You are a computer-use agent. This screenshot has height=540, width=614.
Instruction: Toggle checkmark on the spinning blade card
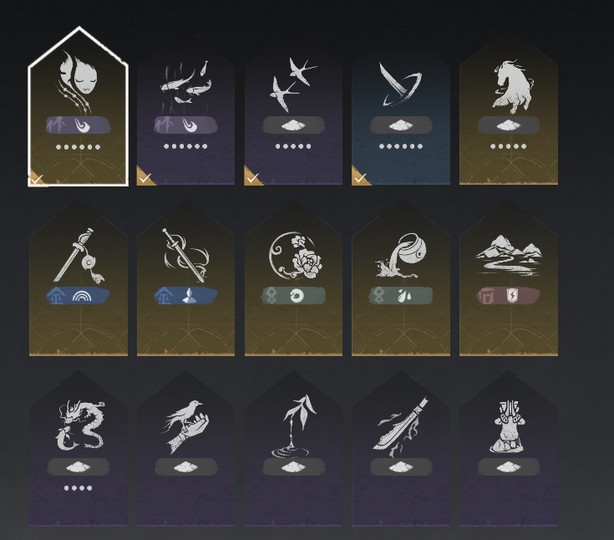[359, 177]
